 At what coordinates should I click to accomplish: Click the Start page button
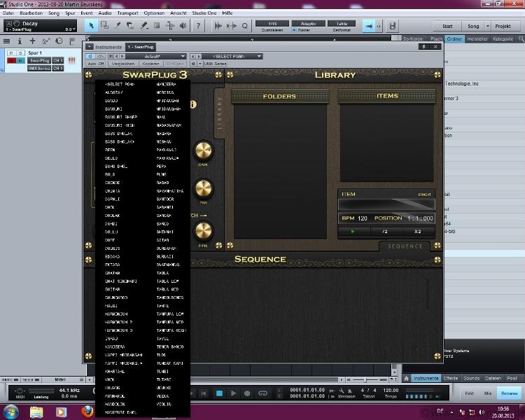[447, 26]
